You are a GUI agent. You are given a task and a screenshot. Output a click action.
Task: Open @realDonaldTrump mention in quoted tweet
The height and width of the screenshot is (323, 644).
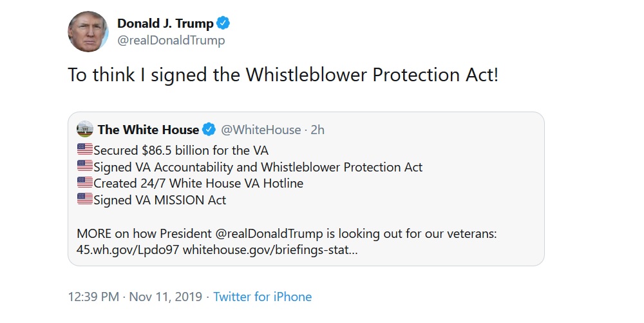269,234
